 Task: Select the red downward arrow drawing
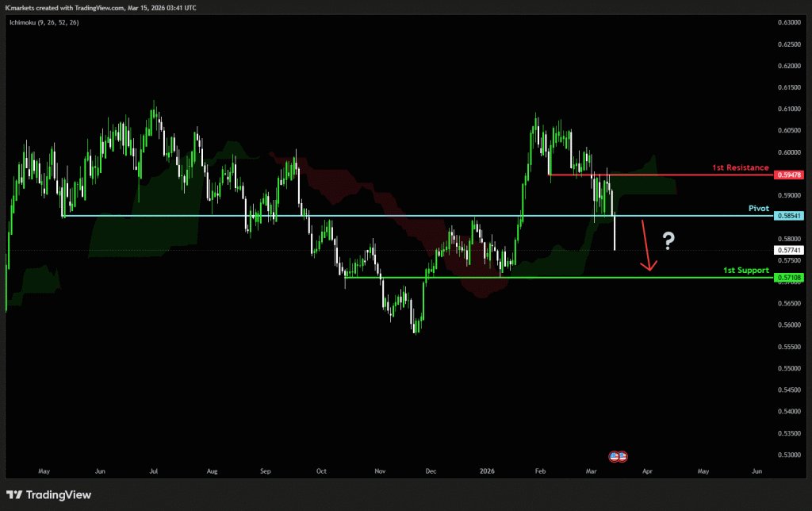pos(647,248)
